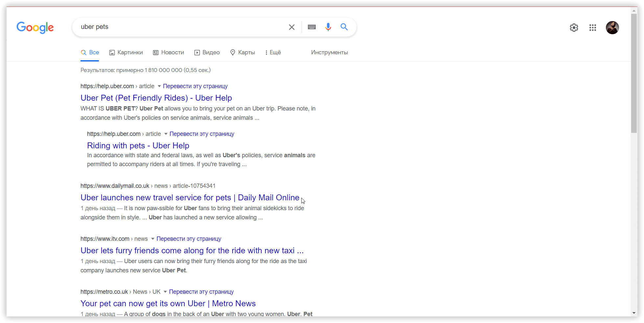Expand dropdown arrow beside itv.com URL

(x=153, y=239)
